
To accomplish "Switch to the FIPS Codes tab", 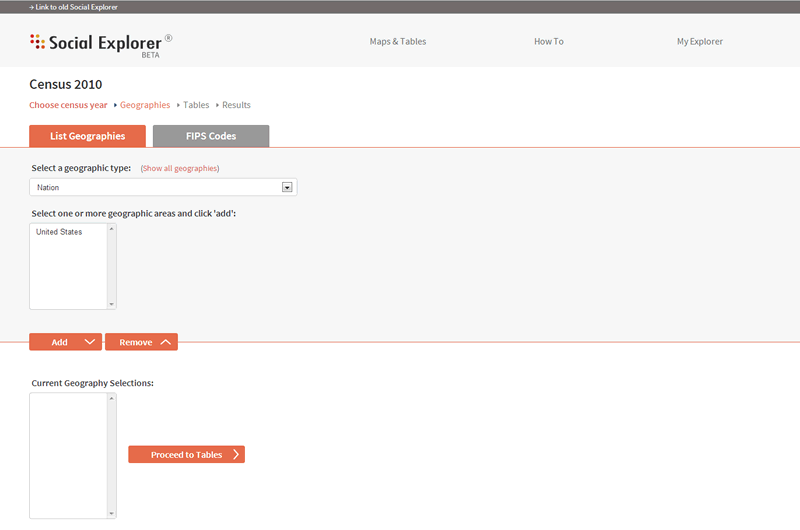I will point(211,136).
